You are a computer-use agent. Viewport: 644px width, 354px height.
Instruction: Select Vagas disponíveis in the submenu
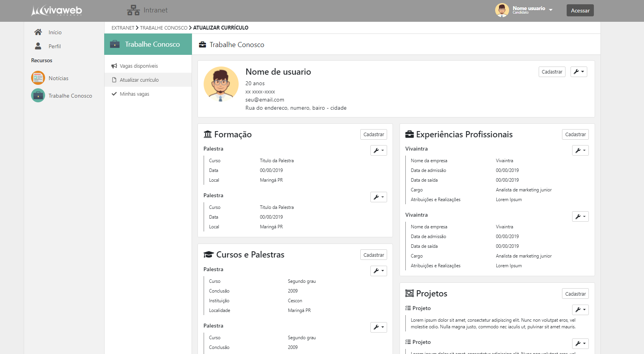(x=139, y=66)
